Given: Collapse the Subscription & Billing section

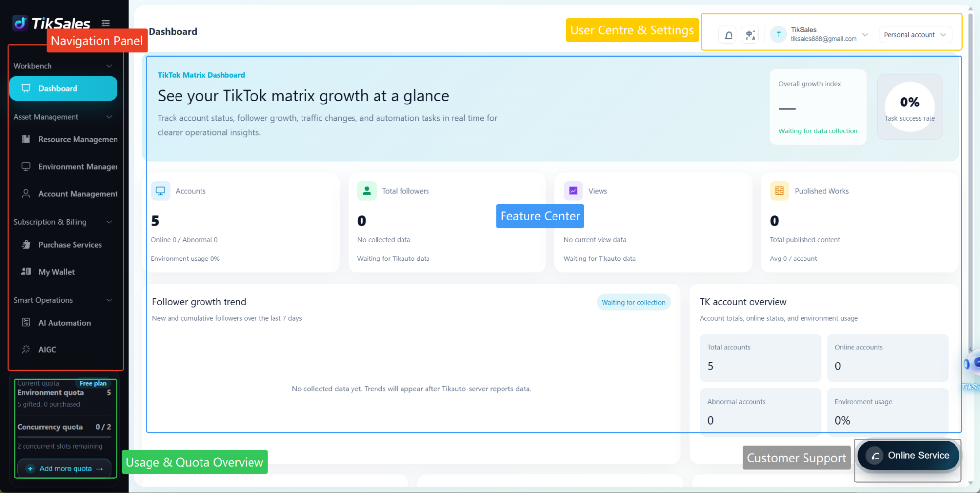Looking at the screenshot, I should pos(109,222).
